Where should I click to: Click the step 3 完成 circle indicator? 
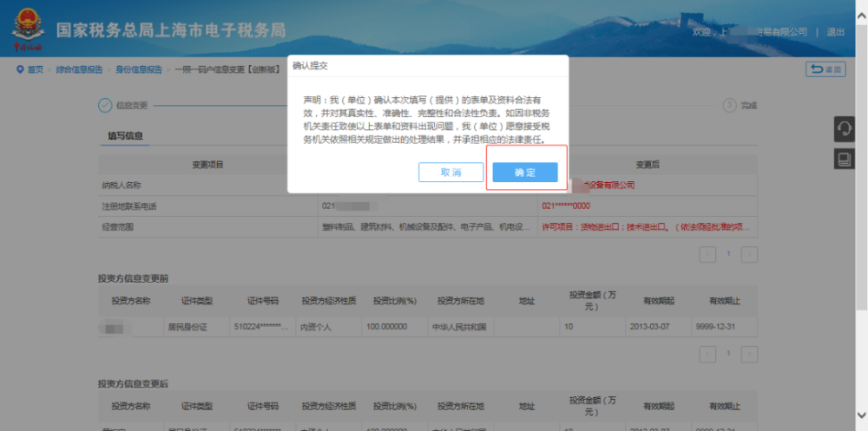click(728, 105)
